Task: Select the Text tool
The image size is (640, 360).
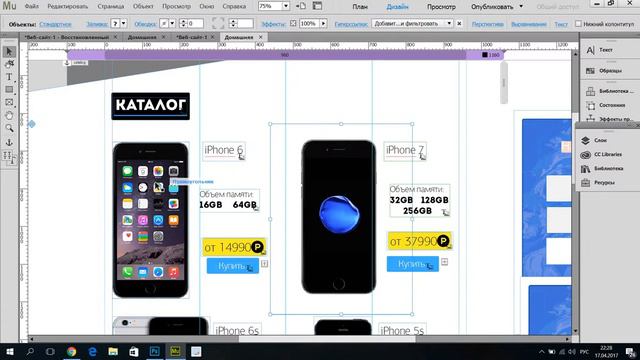Action: pos(9,77)
